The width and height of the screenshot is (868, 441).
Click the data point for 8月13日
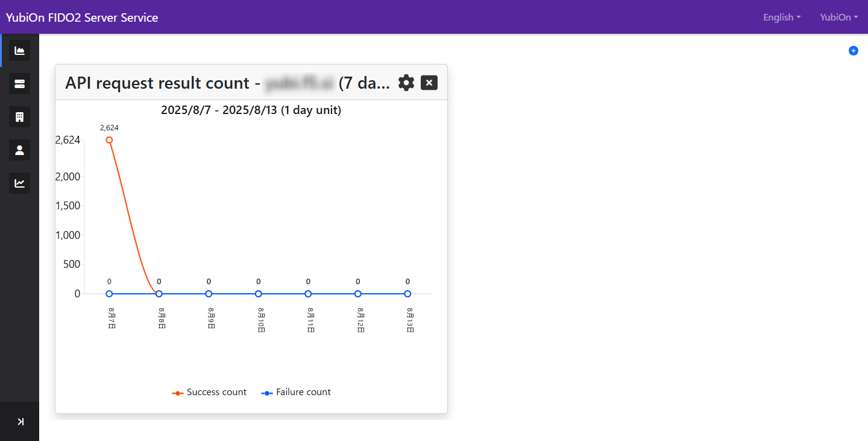[407, 294]
